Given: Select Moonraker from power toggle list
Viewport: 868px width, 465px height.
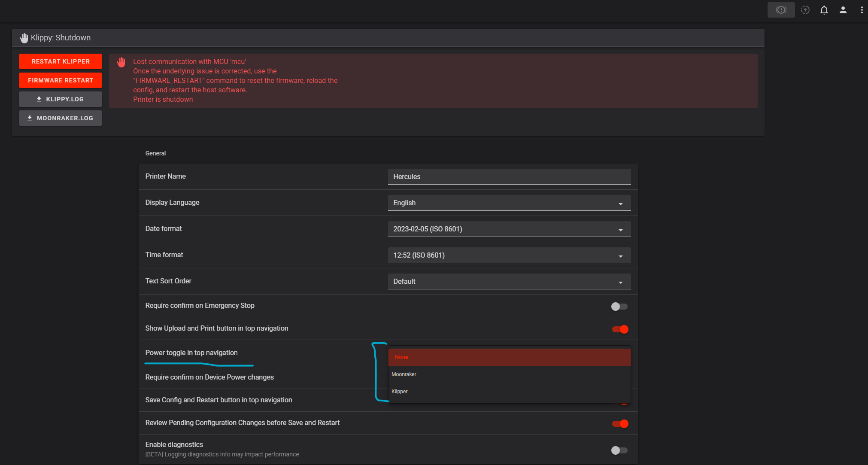Looking at the screenshot, I should coord(404,374).
